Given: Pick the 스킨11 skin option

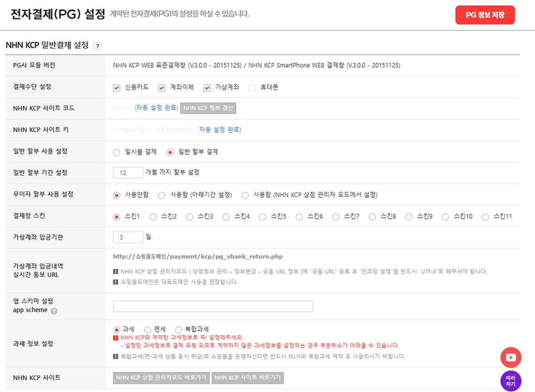Looking at the screenshot, I should [486, 216].
